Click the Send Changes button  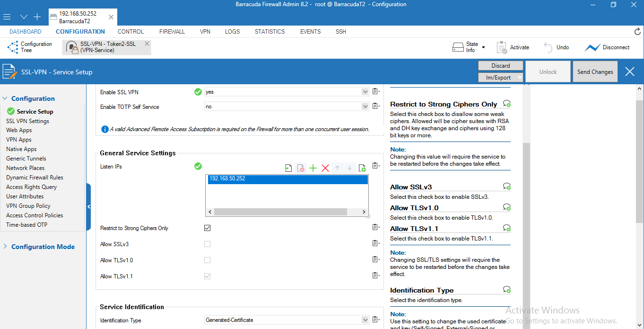(595, 72)
